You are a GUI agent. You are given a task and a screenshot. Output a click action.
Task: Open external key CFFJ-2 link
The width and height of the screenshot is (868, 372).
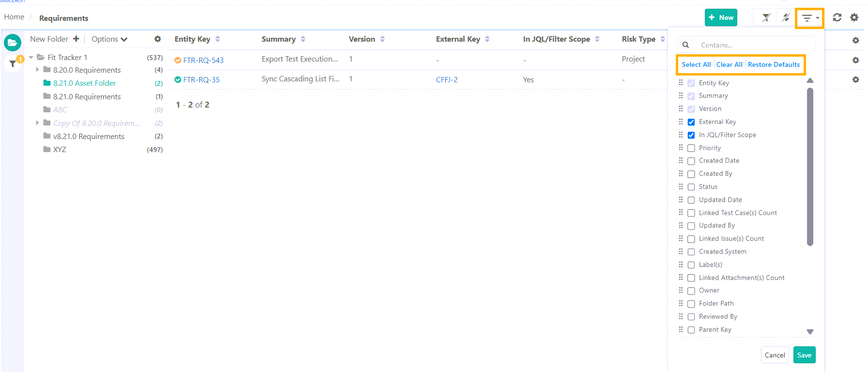(x=446, y=80)
